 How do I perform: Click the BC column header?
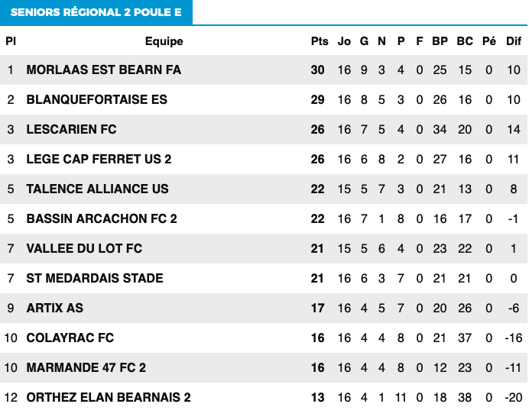pos(465,41)
